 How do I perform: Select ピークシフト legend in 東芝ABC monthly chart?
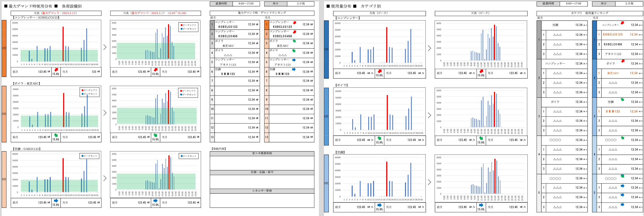(x=89, y=90)
